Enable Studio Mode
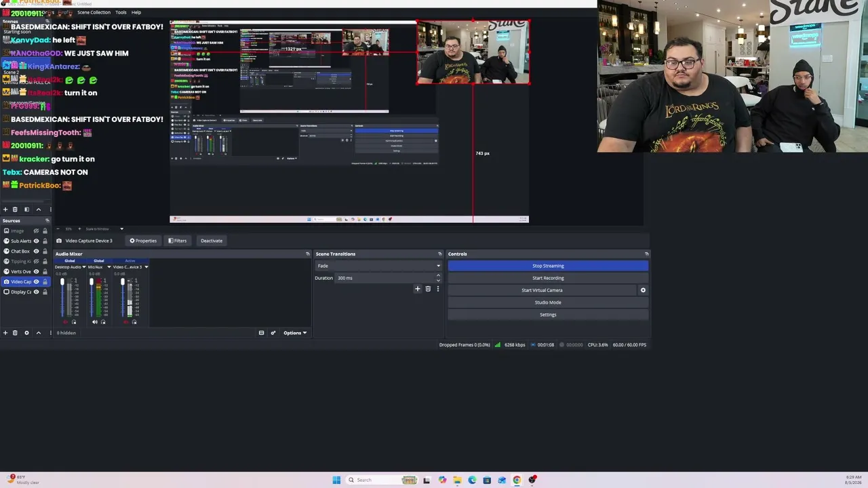The width and height of the screenshot is (868, 488). click(548, 302)
